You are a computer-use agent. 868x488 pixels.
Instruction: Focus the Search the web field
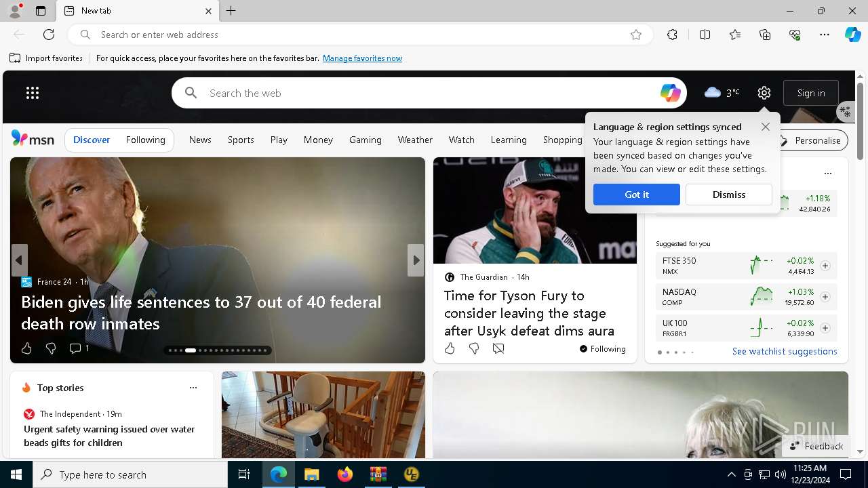[x=429, y=93]
